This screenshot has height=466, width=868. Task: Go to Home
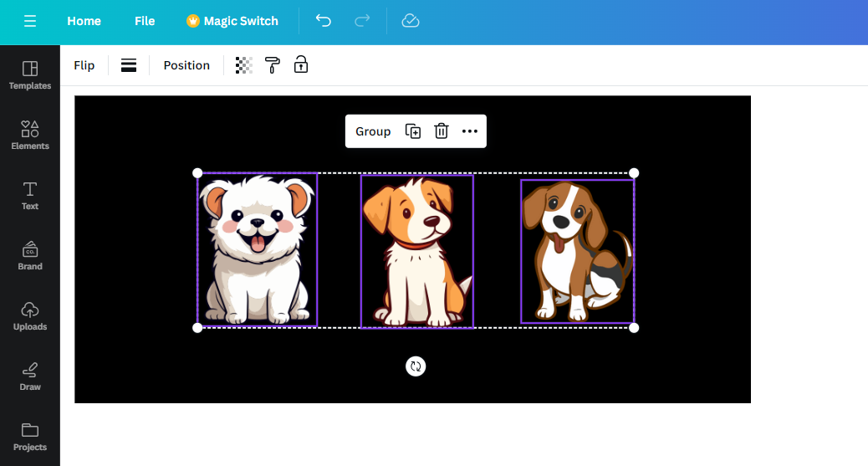click(84, 21)
